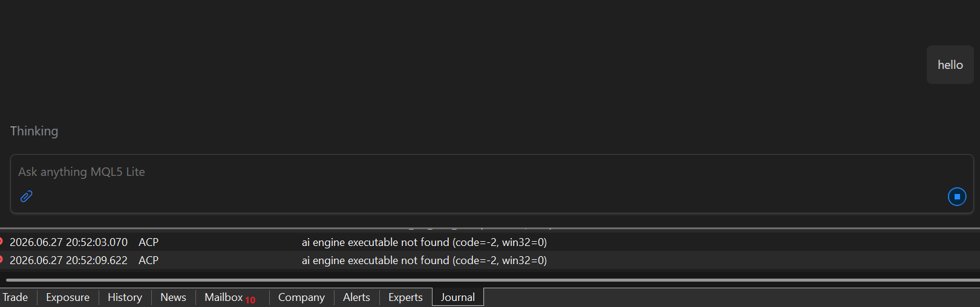This screenshot has height=307, width=980.
Task: Click the journal horizontal scrollbar
Action: point(492,280)
